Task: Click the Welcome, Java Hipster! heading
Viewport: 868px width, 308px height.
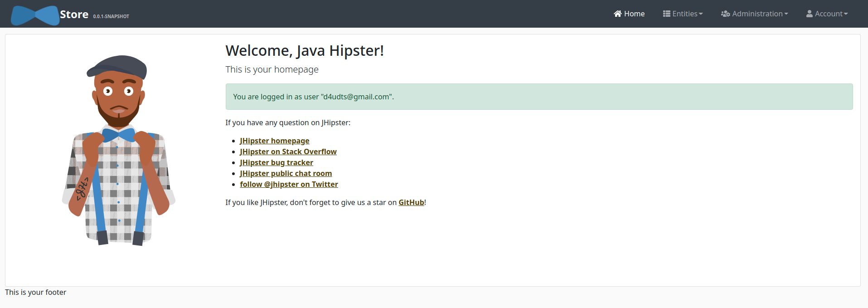Action: pyautogui.click(x=305, y=51)
